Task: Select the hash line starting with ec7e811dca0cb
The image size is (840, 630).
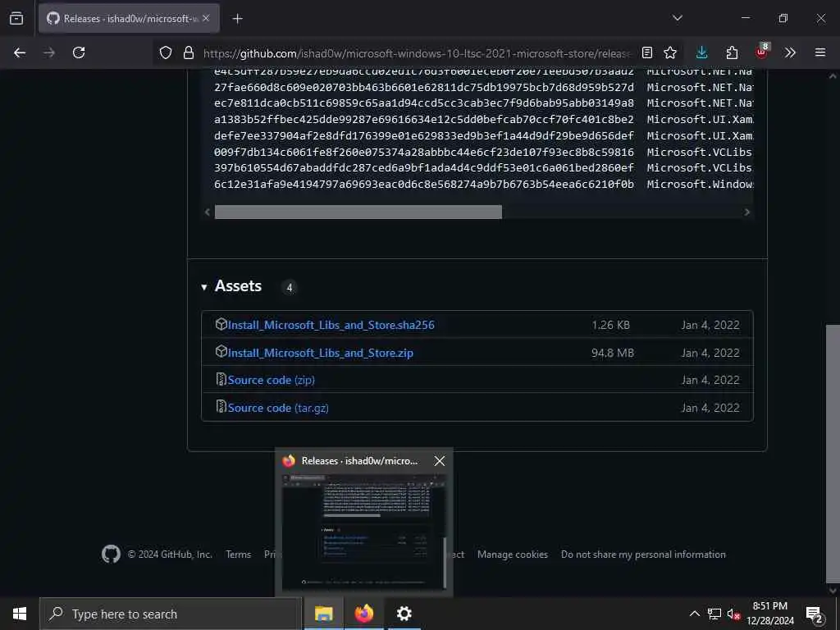Action: [424, 103]
